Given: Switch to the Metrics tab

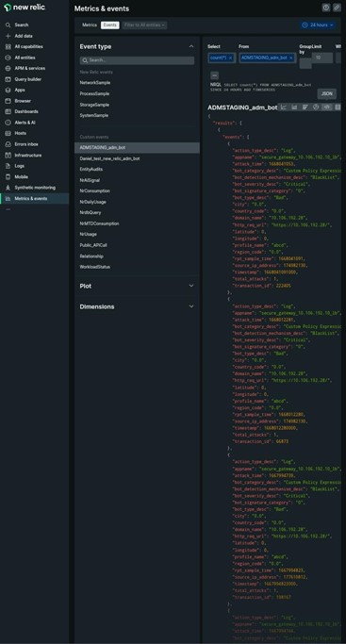Looking at the screenshot, I should click(90, 25).
